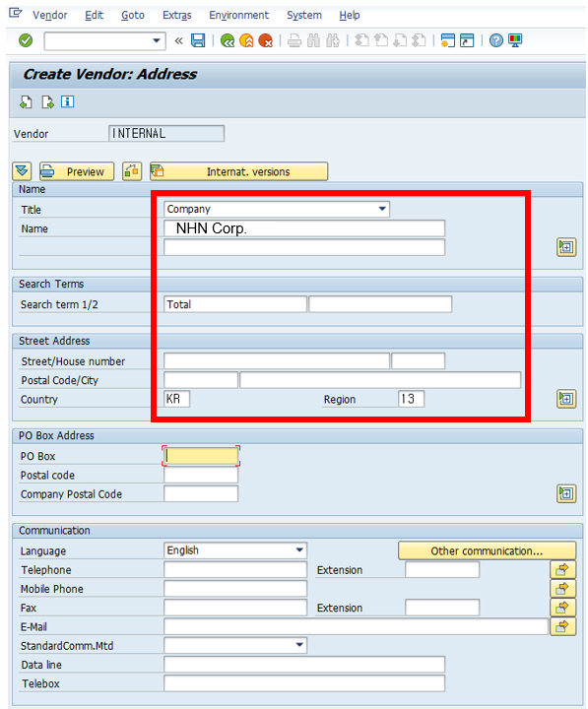Open the Environment menu
The width and height of the screenshot is (588, 709).
(238, 16)
